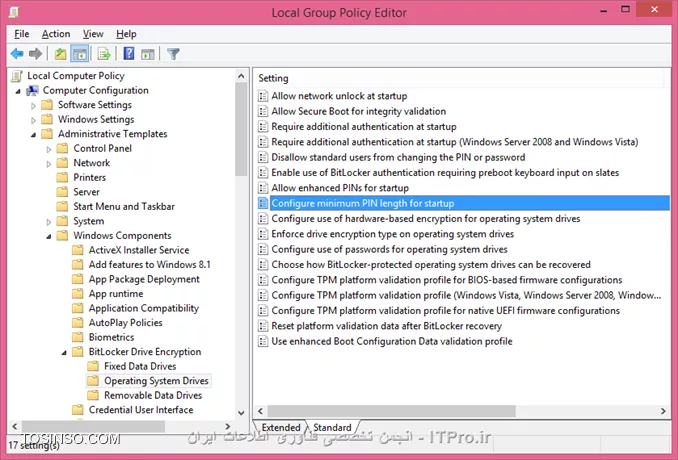The width and height of the screenshot is (678, 460).
Task: Click policy icon for Allow Secure Boot
Action: click(262, 112)
